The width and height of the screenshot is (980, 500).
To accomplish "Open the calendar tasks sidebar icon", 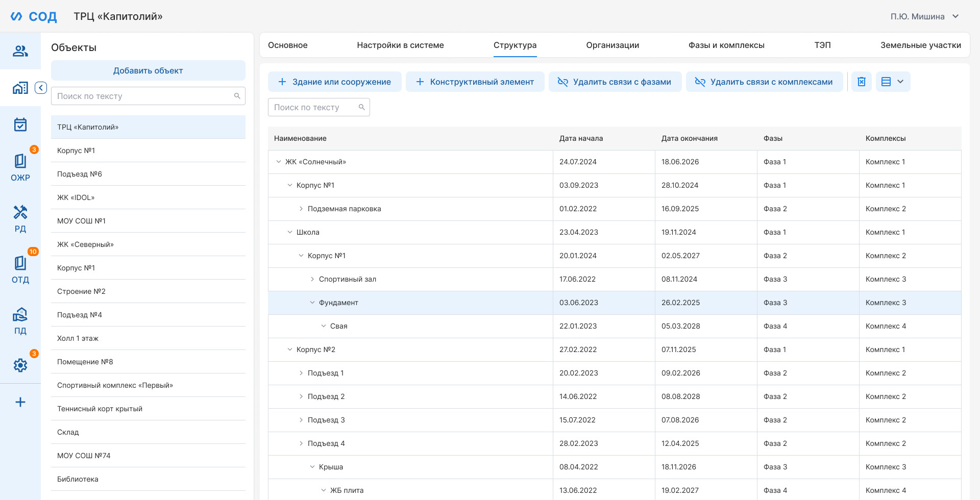I will 20,124.
